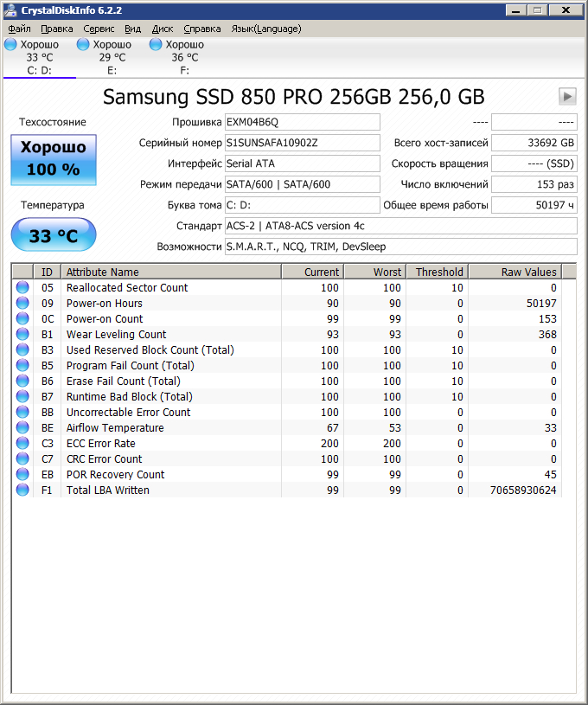The image size is (588, 705).
Task: Click the CrystalDiskInfo title bar app icon
Action: (10, 10)
